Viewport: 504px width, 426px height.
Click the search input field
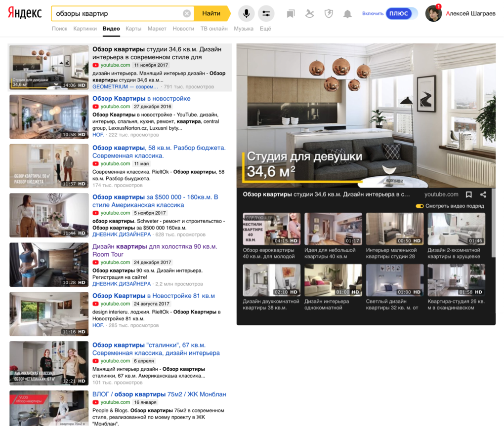117,13
